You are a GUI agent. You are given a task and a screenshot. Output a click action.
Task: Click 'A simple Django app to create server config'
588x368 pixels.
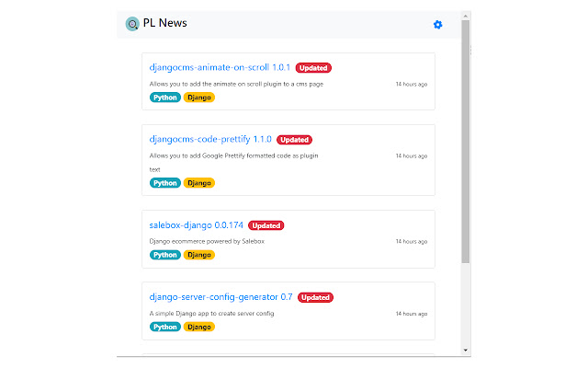pyautogui.click(x=211, y=313)
